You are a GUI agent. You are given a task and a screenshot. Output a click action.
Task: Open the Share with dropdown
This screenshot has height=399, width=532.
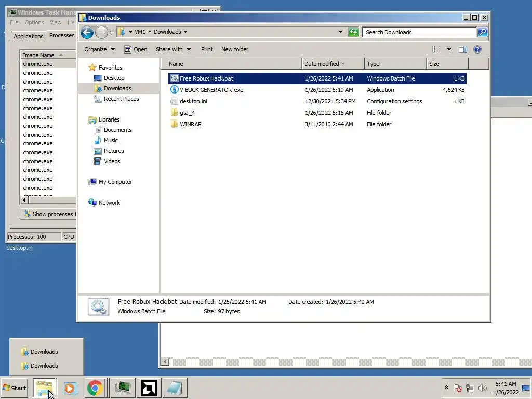click(x=173, y=49)
